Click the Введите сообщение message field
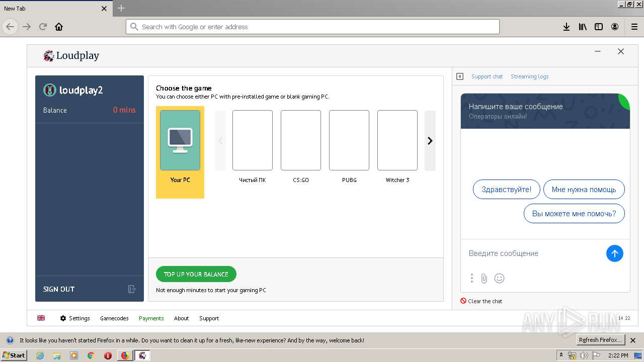The width and height of the screenshot is (644, 362). pos(534,253)
